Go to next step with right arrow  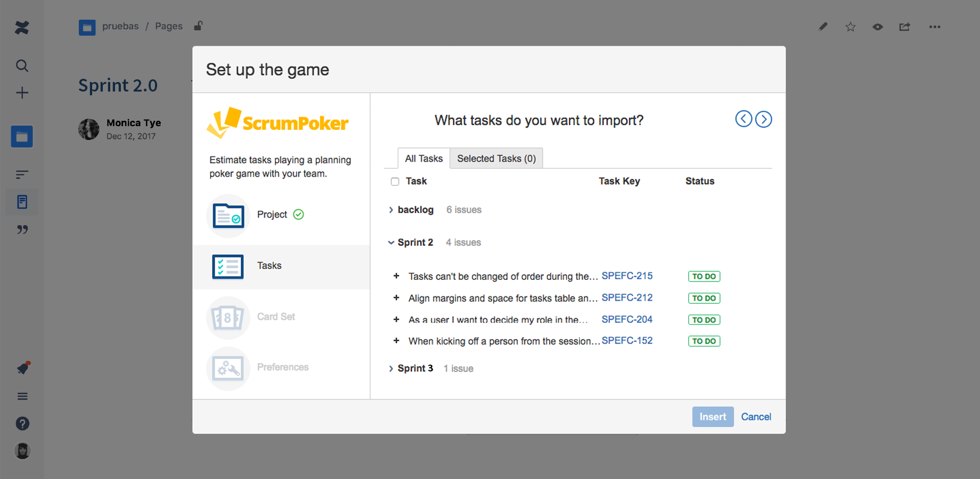click(x=764, y=119)
